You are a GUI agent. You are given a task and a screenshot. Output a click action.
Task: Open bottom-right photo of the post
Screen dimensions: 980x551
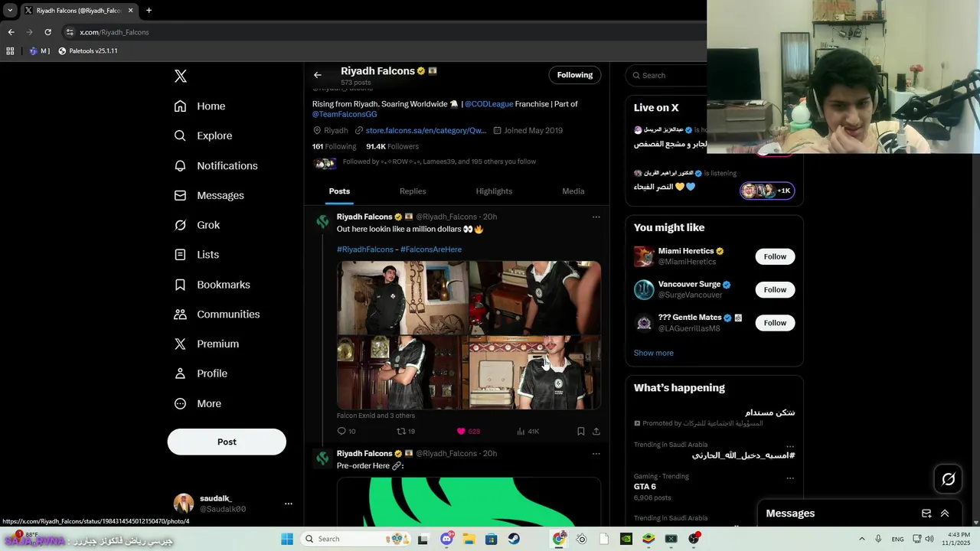(535, 373)
